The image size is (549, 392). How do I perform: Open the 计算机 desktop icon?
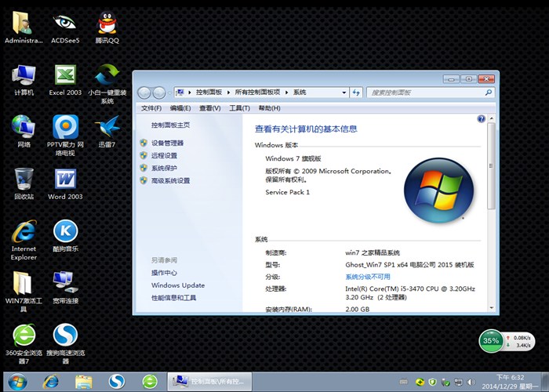24,80
